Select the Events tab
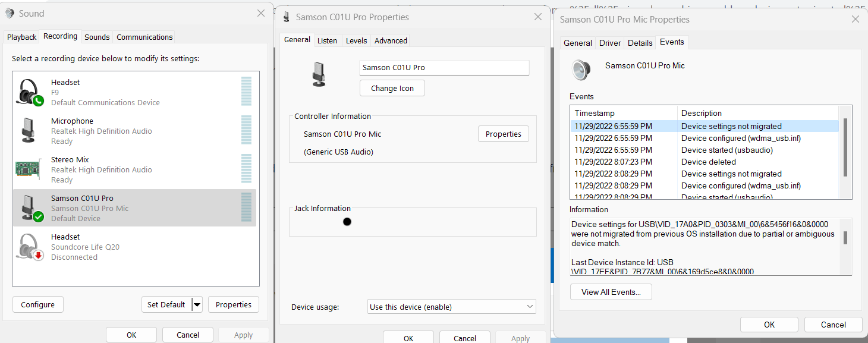Image resolution: width=868 pixels, height=343 pixels. tap(672, 42)
